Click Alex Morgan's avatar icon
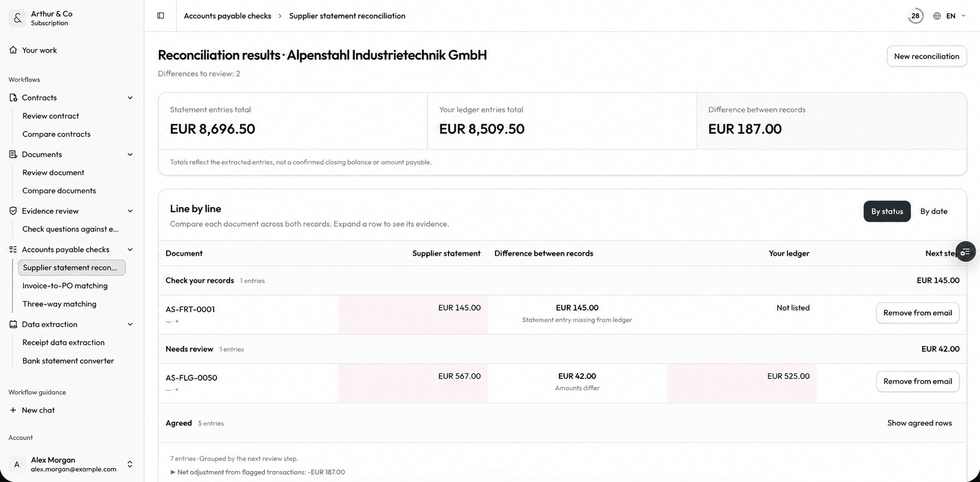 (17, 464)
